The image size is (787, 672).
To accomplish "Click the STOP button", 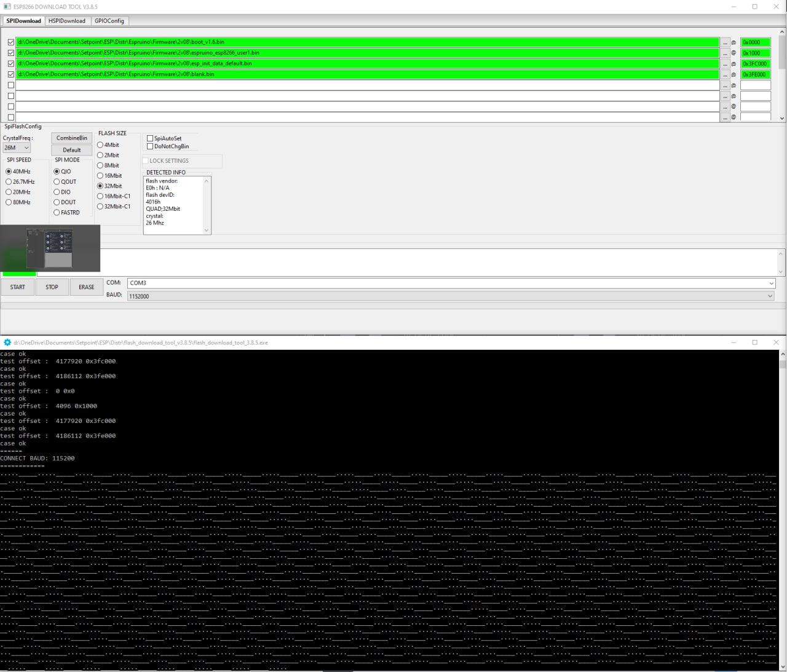I will pyautogui.click(x=52, y=287).
